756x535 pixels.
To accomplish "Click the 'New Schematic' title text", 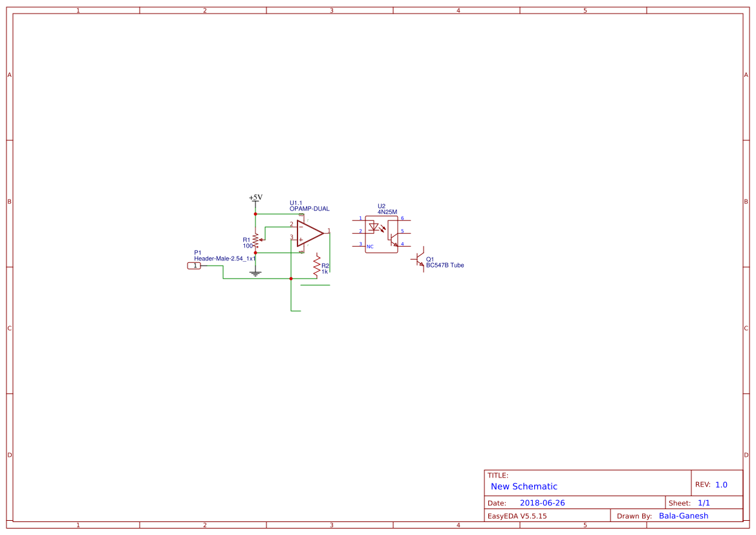I will 524,487.
